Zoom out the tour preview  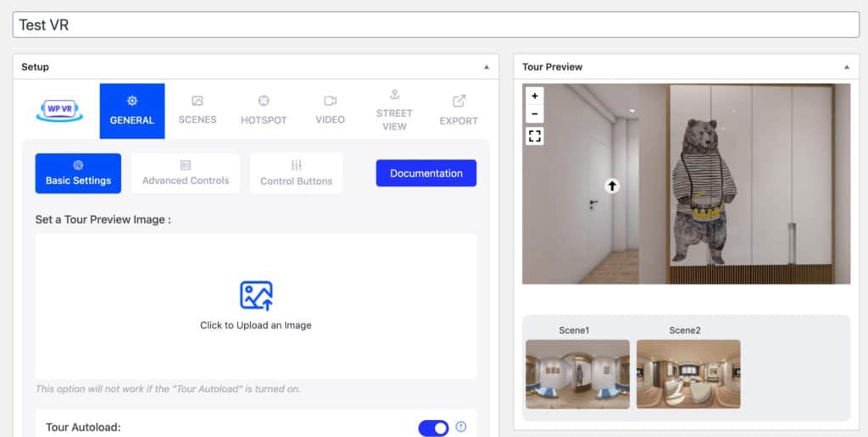(x=534, y=114)
